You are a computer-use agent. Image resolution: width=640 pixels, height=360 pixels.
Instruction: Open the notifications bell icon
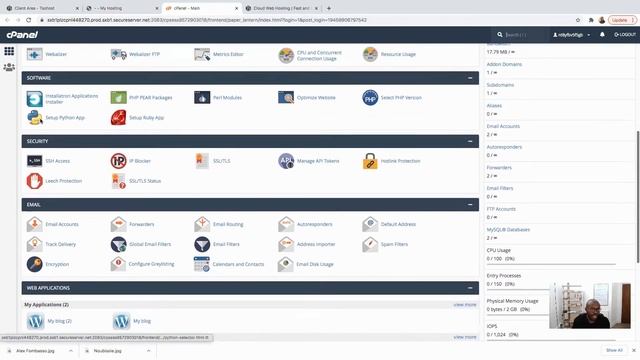point(602,35)
